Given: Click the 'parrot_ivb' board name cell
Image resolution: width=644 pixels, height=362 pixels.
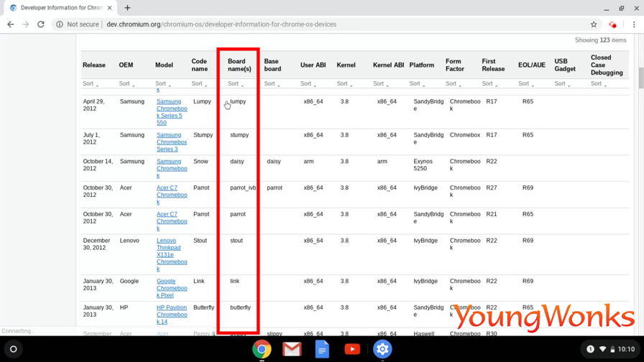Looking at the screenshot, I should (x=243, y=187).
